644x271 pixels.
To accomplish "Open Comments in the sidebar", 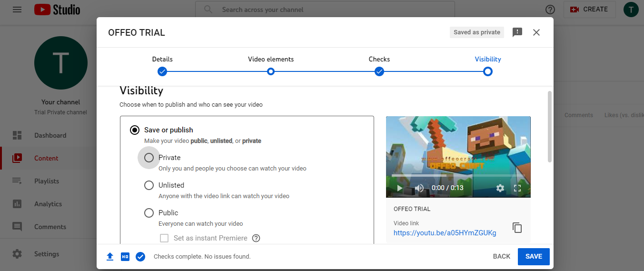I will (x=48, y=227).
